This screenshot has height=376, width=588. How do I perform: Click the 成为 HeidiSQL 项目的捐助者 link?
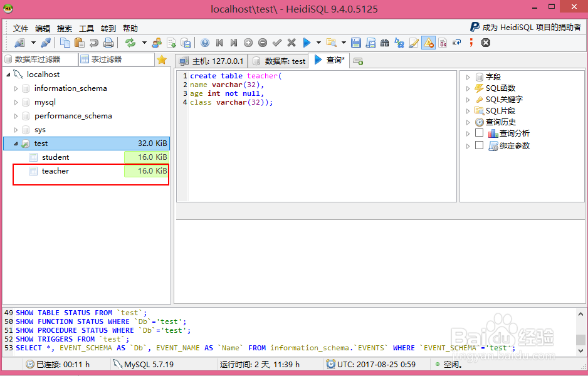pyautogui.click(x=525, y=27)
